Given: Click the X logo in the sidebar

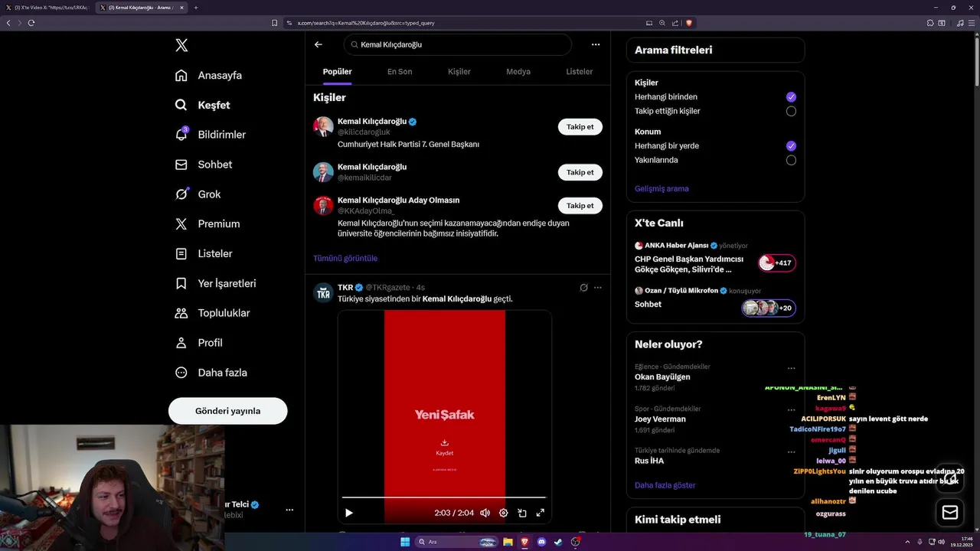Looking at the screenshot, I should point(181,45).
